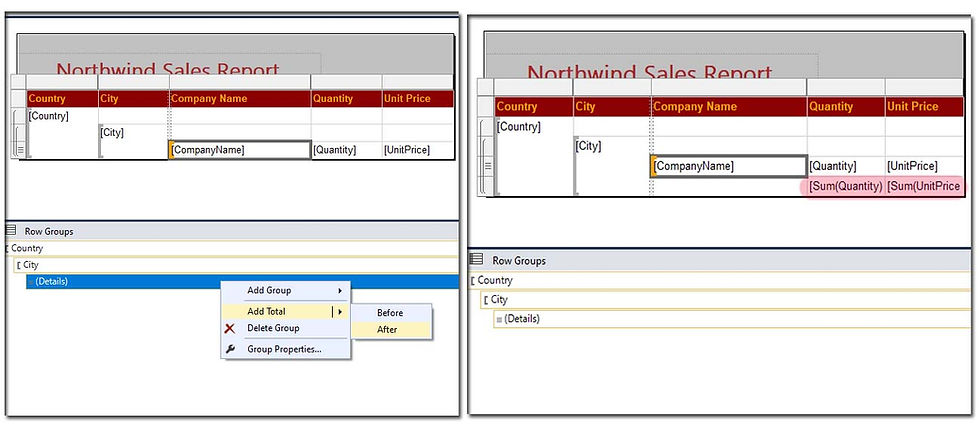Click the Quantity header in left report
The height and width of the screenshot is (427, 980).
tap(346, 99)
